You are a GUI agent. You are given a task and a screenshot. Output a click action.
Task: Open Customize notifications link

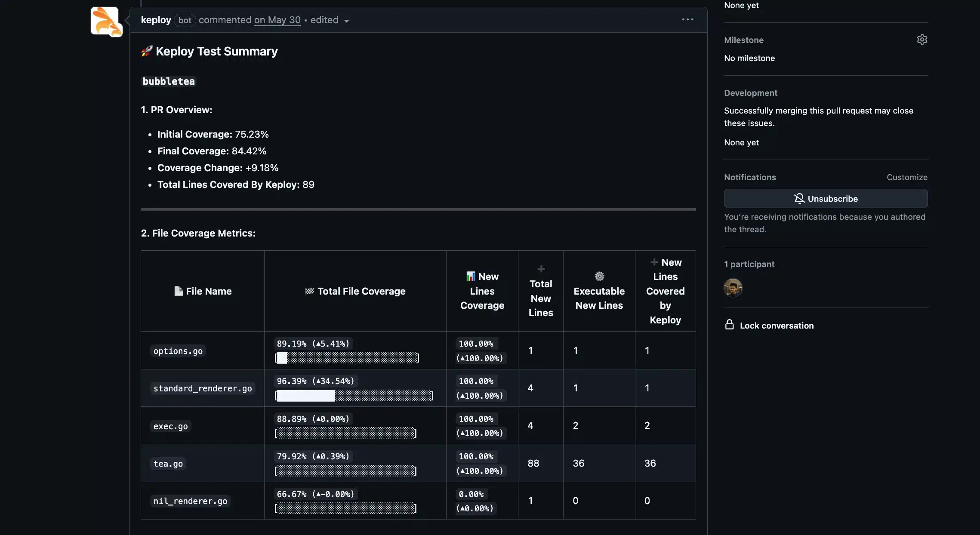907,177
